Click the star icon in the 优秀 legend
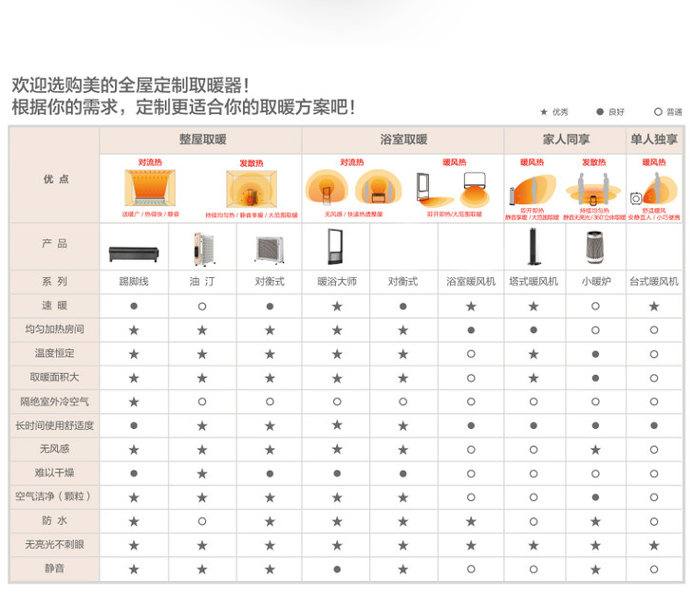 click(544, 112)
